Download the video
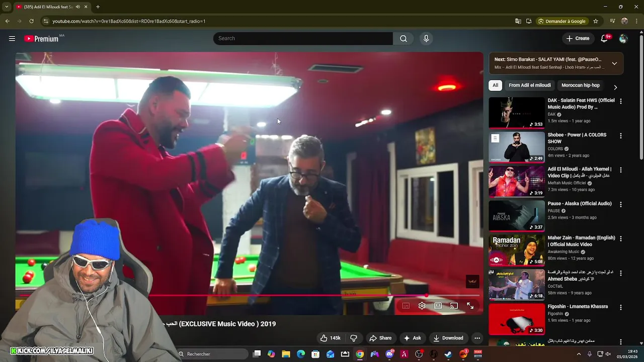644x362 pixels. 448,338
